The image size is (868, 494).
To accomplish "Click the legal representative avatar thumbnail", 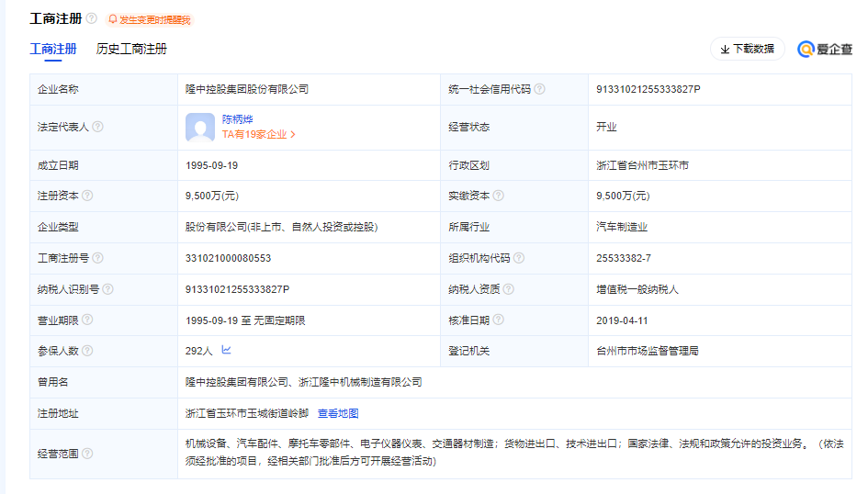I will point(200,128).
